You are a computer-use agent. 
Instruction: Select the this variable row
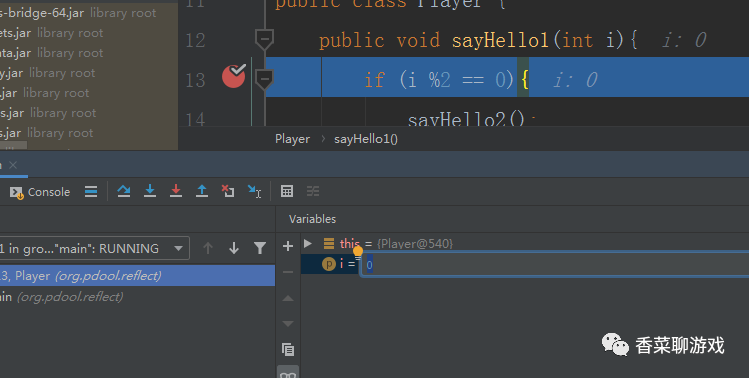pos(524,244)
